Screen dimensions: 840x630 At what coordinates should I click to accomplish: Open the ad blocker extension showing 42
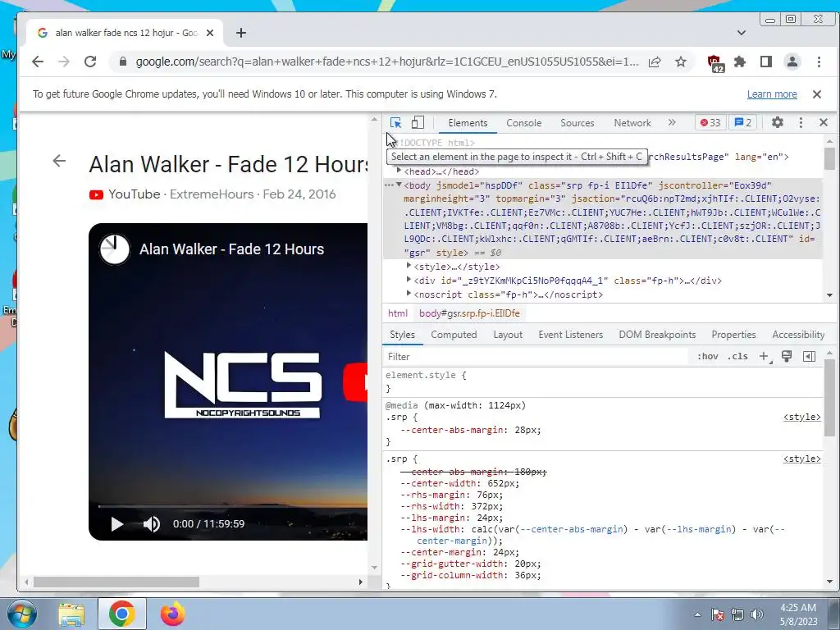click(x=715, y=62)
